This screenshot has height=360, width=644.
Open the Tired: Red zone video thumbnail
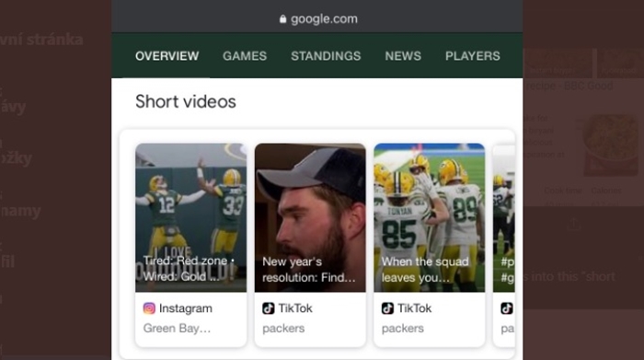point(191,217)
